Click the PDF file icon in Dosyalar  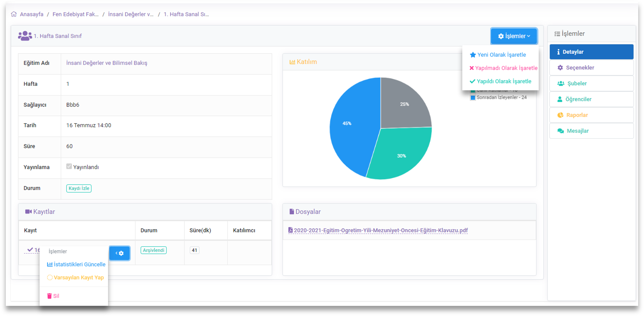tap(290, 230)
